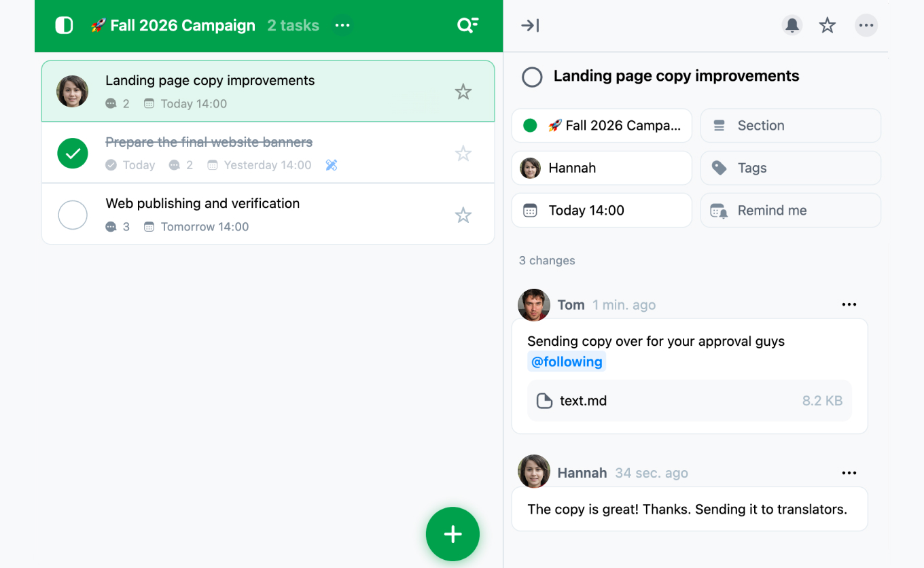
Task: Uncheck completed 'Prepare the final website banners'
Action: tap(73, 154)
